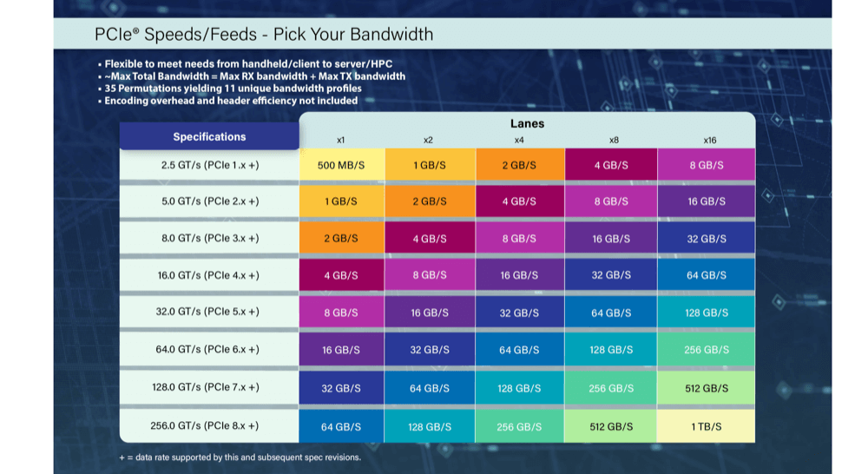868x474 pixels.
Task: Select the Encoding overhead bullet point text
Action: [x=231, y=101]
